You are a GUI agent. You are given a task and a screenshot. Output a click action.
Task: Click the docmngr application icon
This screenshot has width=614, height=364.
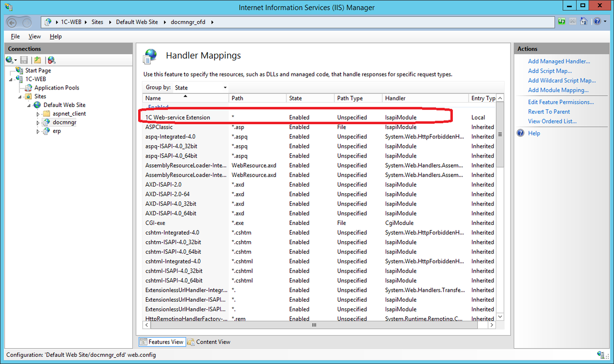point(46,122)
